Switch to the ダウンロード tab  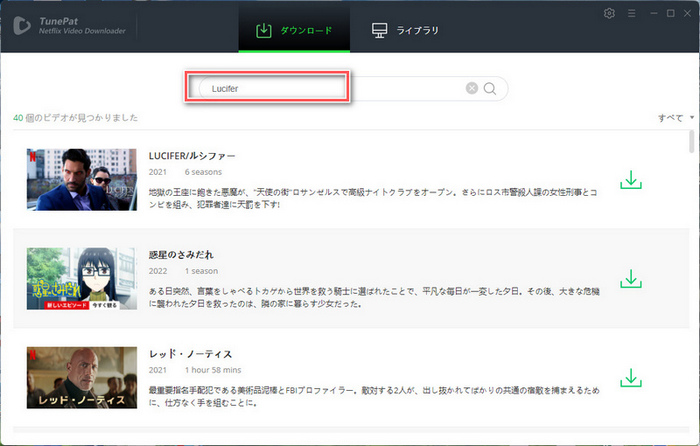294,30
